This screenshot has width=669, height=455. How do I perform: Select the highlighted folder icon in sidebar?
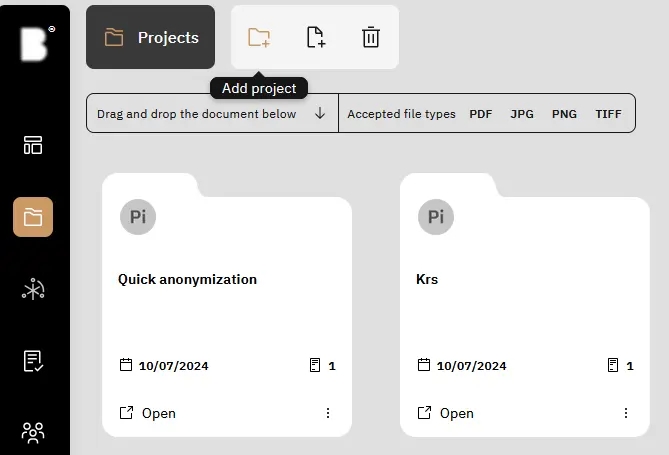click(x=33, y=217)
